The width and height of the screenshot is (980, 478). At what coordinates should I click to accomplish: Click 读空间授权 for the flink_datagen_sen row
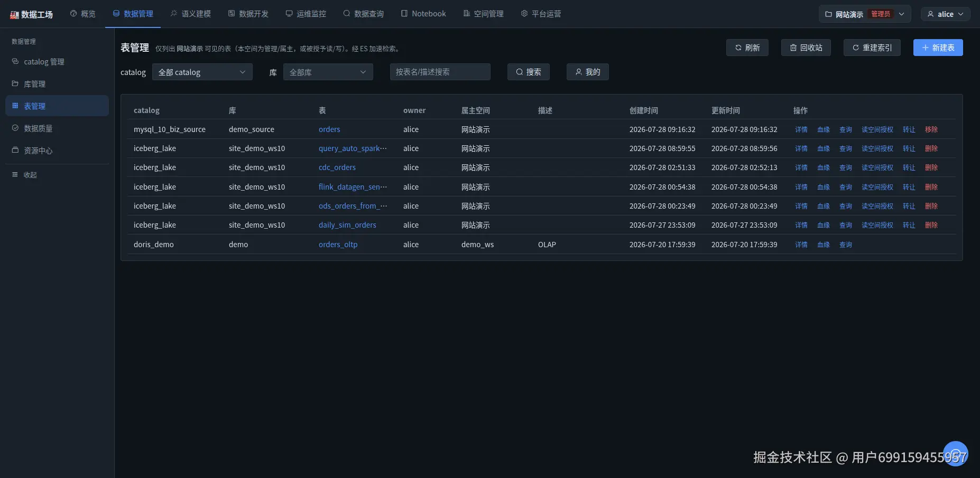click(x=877, y=187)
